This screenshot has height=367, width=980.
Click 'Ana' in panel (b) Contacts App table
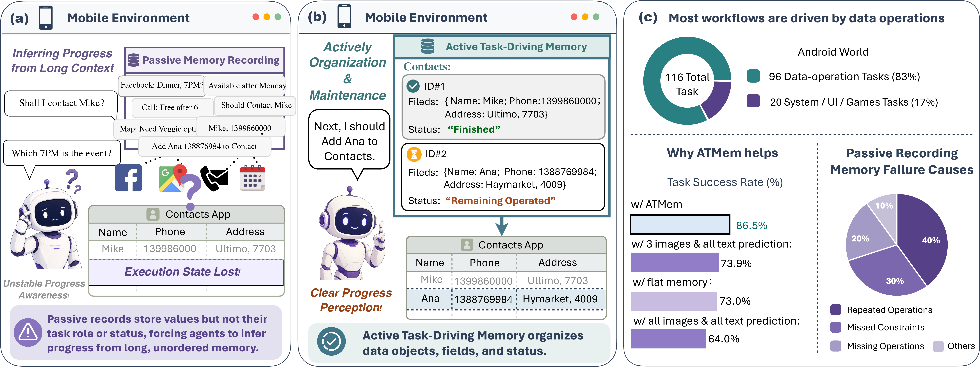click(x=430, y=298)
